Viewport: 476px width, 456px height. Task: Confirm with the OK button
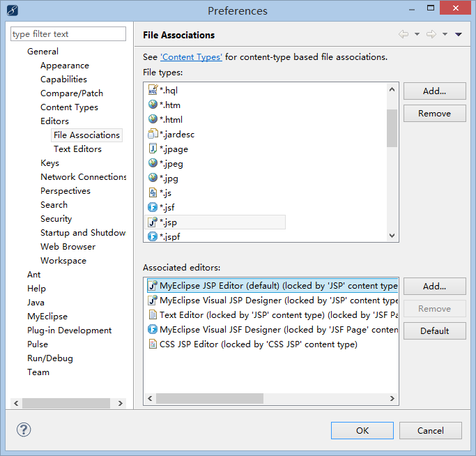click(362, 430)
